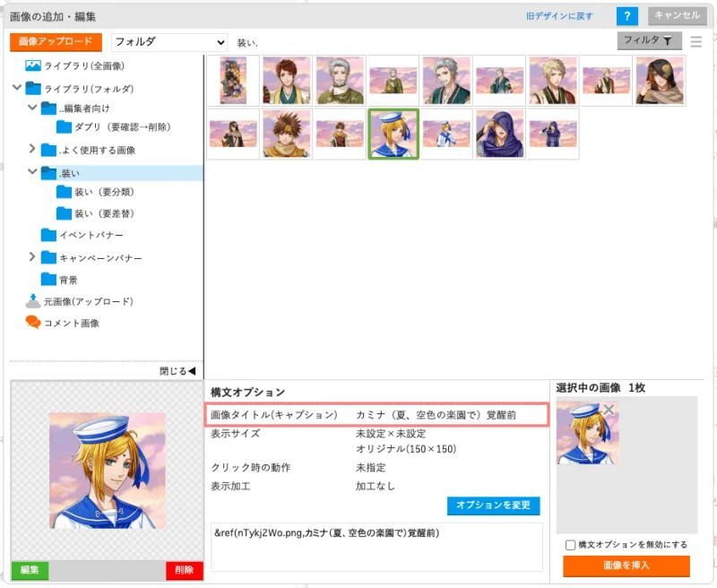Collapse the 装い folder tree node
The image size is (717, 588).
click(32, 172)
